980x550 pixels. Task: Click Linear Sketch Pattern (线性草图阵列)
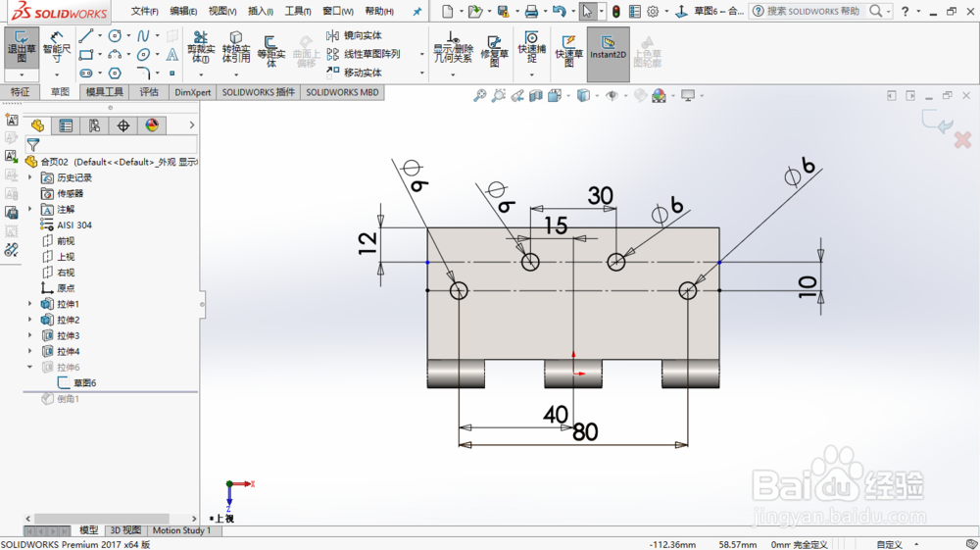point(364,54)
